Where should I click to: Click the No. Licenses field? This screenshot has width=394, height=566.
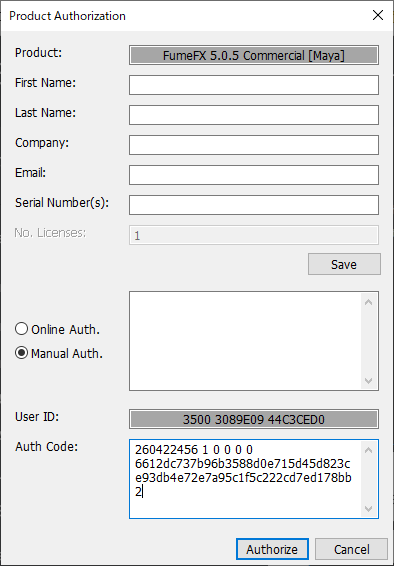coord(254,235)
